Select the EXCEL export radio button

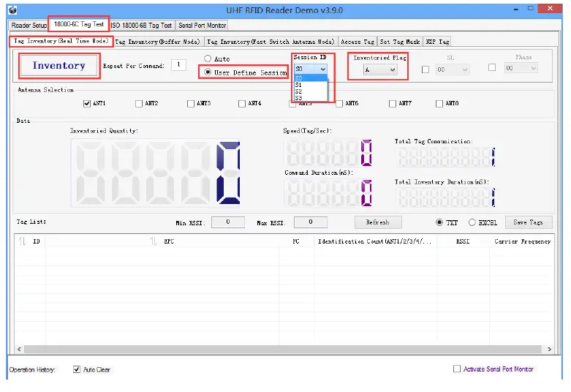click(472, 222)
